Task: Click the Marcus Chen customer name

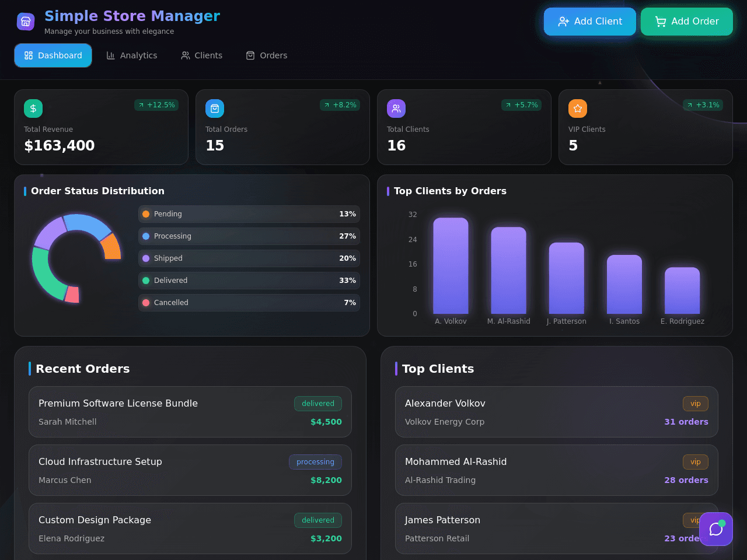Action: click(65, 480)
